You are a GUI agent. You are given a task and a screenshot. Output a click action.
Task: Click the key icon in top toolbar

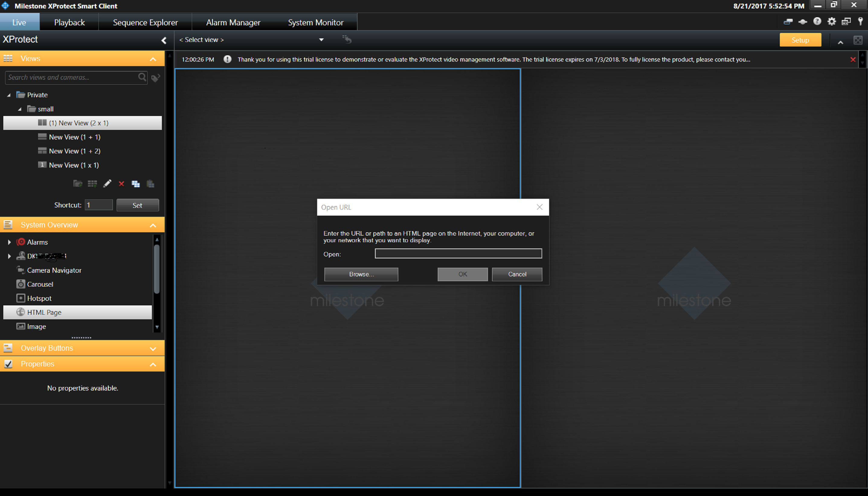[860, 22]
